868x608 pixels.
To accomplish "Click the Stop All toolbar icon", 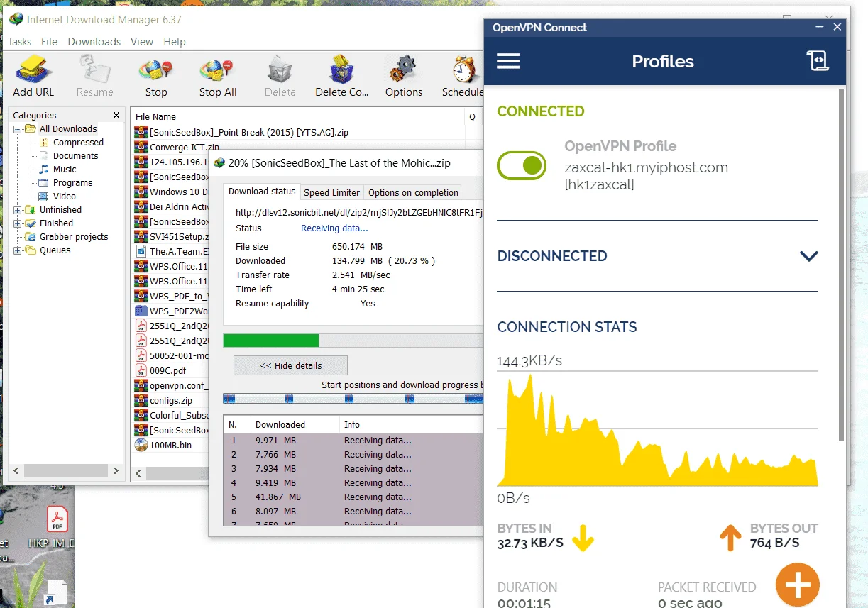I will pyautogui.click(x=218, y=77).
